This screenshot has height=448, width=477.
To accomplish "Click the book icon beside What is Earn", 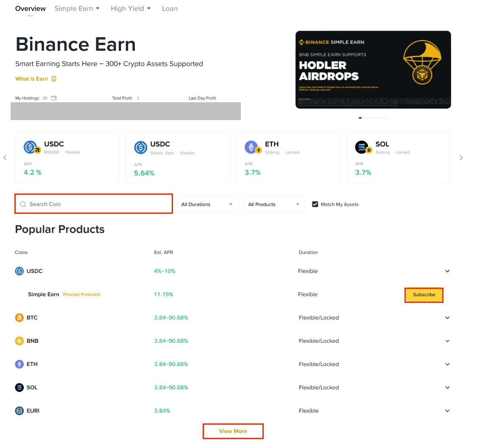I will pos(54,78).
